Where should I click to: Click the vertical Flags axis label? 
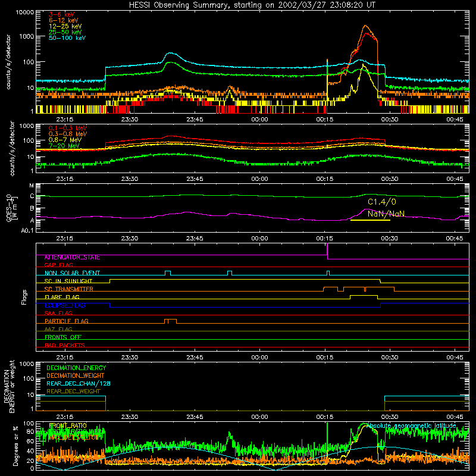click(24, 297)
